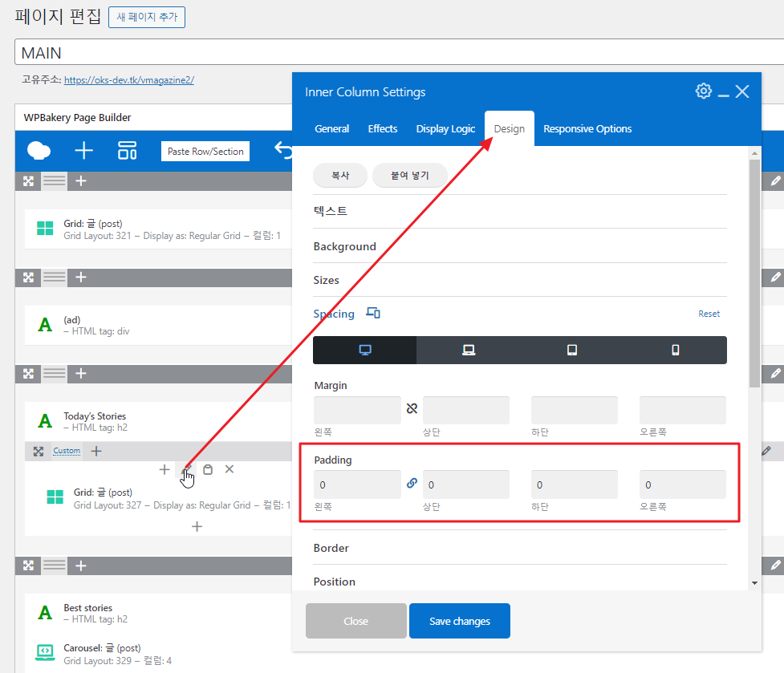Screen dimensions: 784x673
Task: Click the Padding 오른쪽 input field
Action: 683,484
